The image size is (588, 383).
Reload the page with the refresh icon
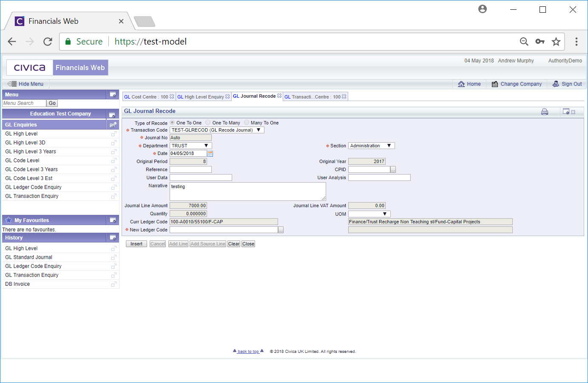pos(48,42)
